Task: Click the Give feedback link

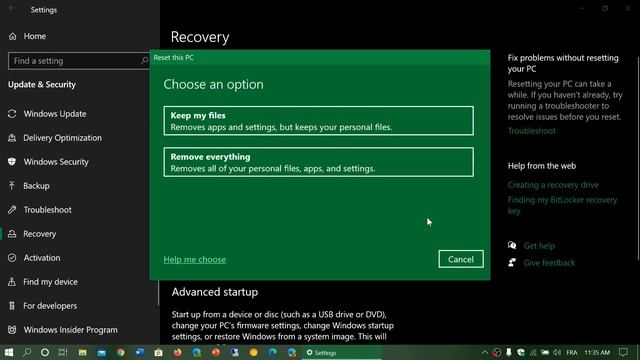Action: point(549,263)
